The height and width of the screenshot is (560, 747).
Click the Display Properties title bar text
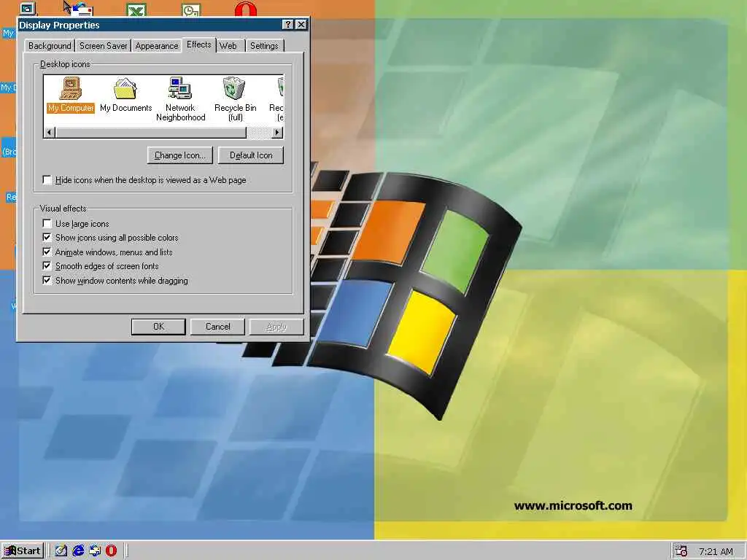point(59,26)
